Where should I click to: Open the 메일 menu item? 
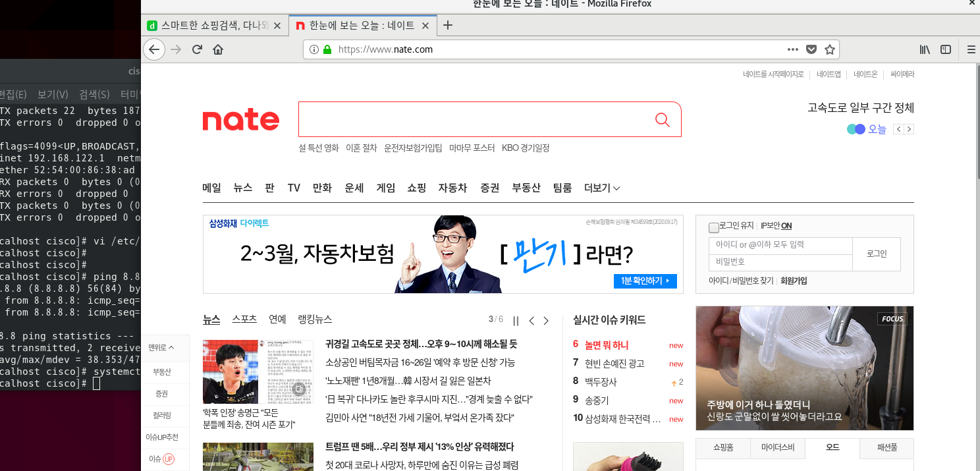[212, 188]
